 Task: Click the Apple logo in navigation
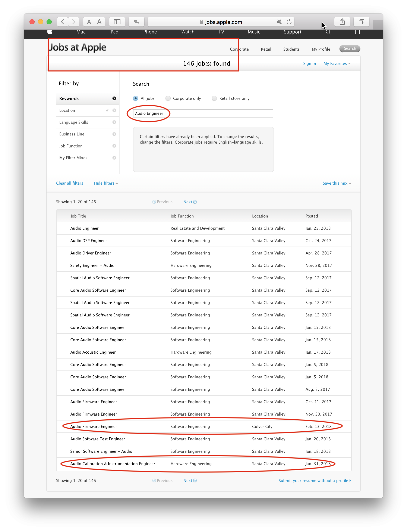point(50,32)
